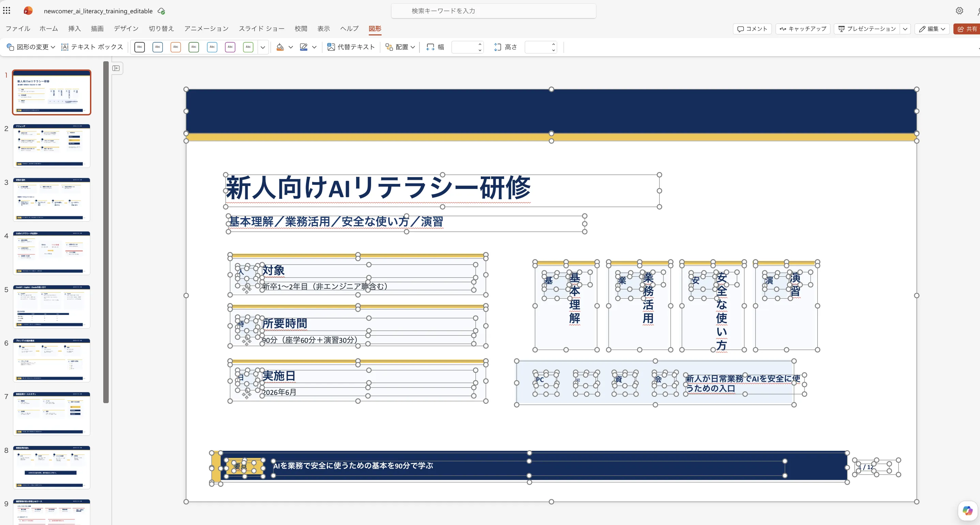Click the コメント button
This screenshot has width=980, height=525.
pyautogui.click(x=752, y=29)
